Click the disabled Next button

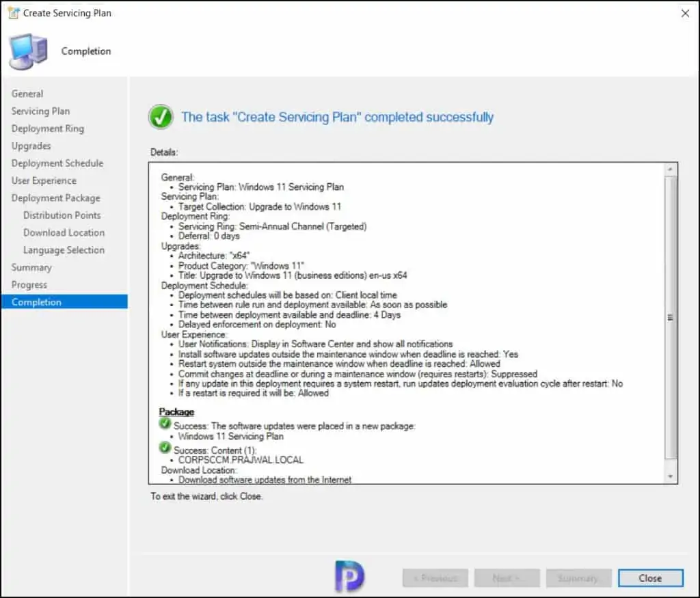[507, 578]
